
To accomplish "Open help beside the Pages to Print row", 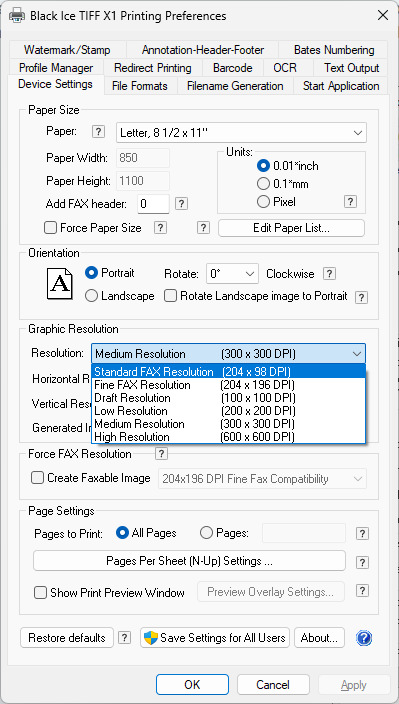I will pos(362,534).
